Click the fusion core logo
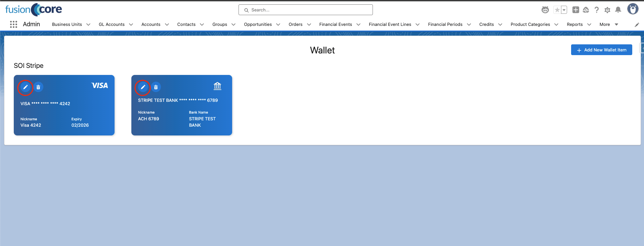Viewport: 644px width, 246px height. pos(34,9)
